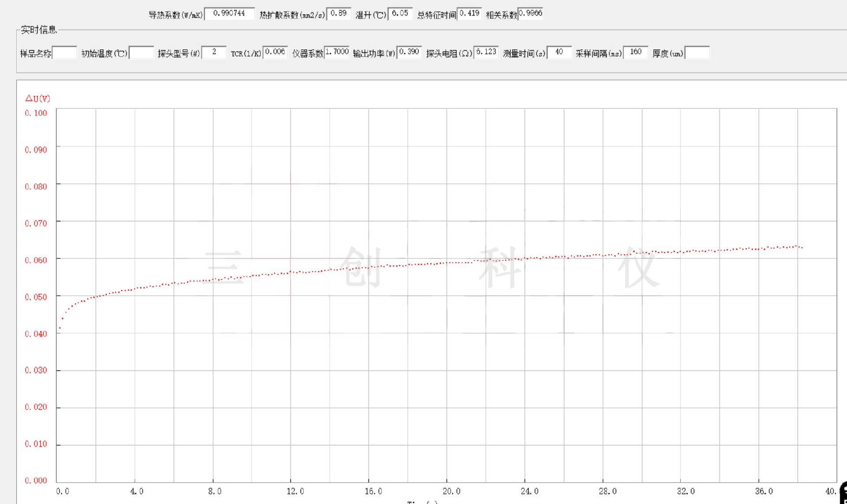Click the empty 初始温度 (initial temperature) input box
This screenshot has height=504, width=847.
(141, 53)
